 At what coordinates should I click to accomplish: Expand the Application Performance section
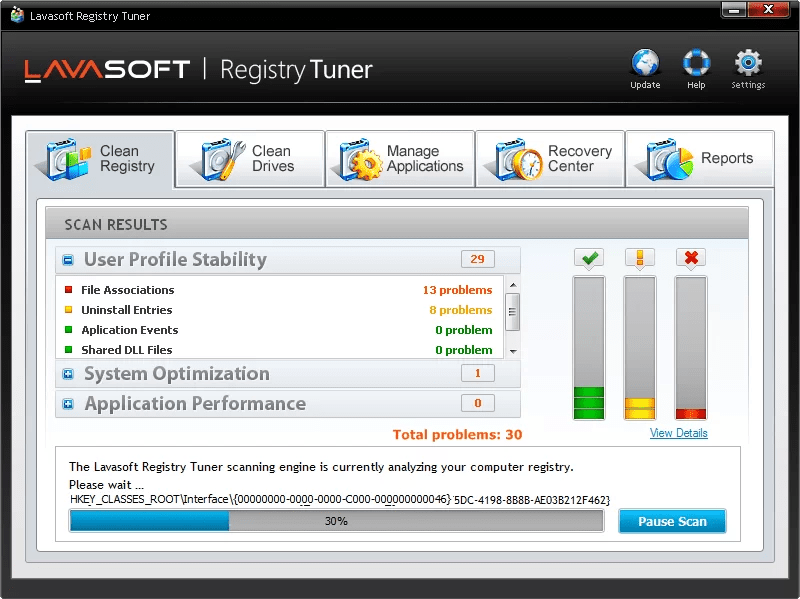(x=68, y=404)
